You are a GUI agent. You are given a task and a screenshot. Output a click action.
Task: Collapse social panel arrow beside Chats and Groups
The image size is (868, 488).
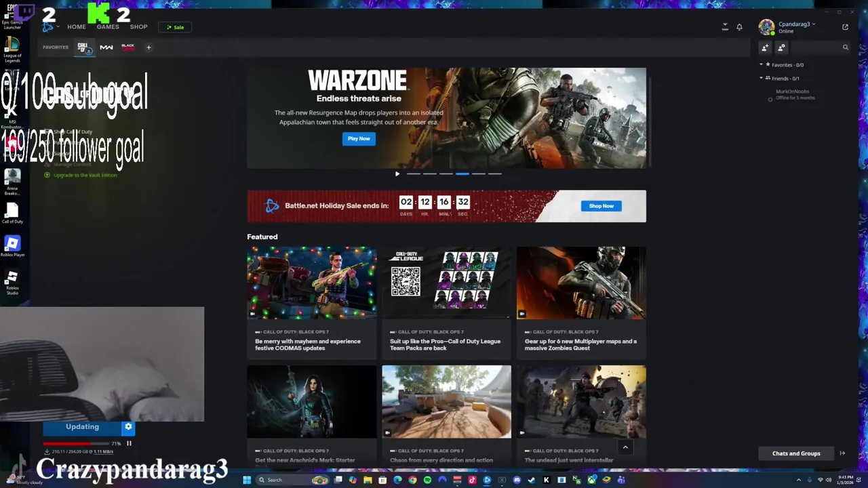click(x=842, y=453)
